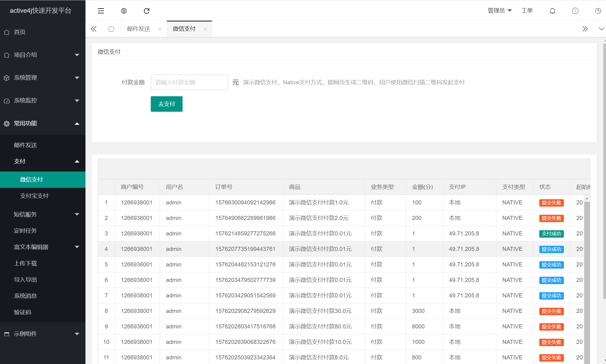Open tab options dropdown chevron

coord(601,29)
